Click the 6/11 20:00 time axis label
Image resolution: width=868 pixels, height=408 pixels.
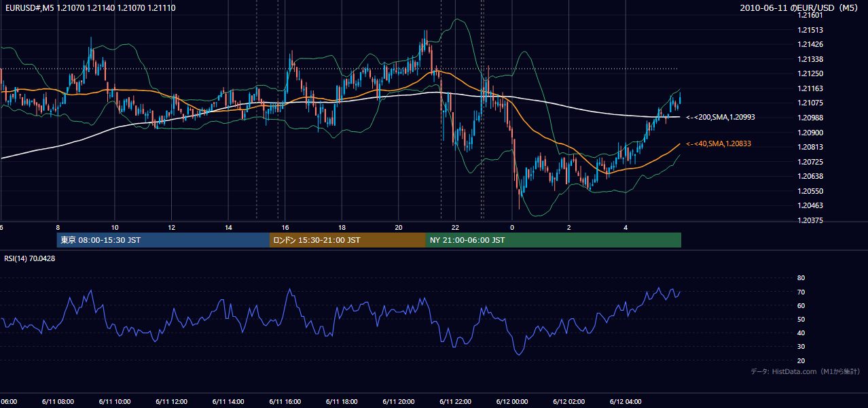point(399,402)
